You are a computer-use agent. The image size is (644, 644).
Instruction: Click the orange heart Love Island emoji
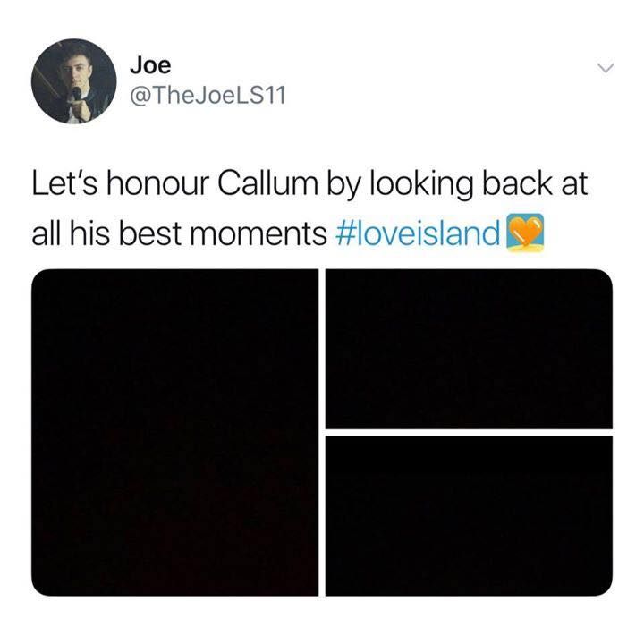[x=525, y=233]
